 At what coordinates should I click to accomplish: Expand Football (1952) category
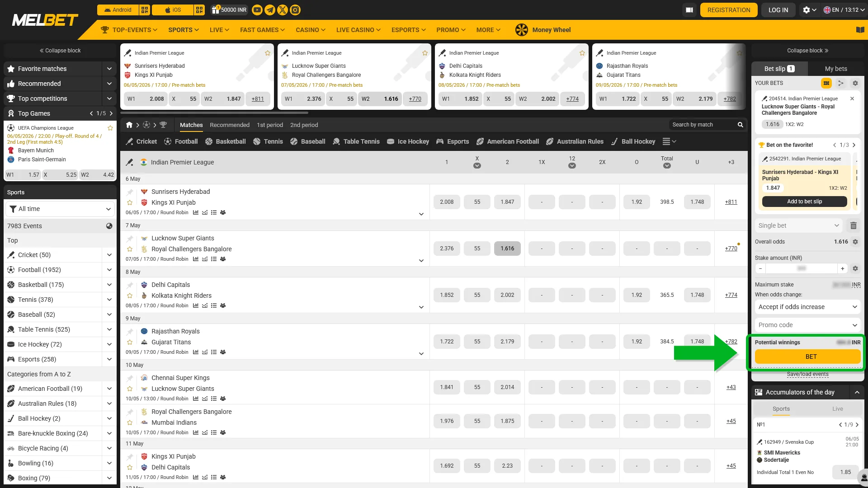click(109, 270)
